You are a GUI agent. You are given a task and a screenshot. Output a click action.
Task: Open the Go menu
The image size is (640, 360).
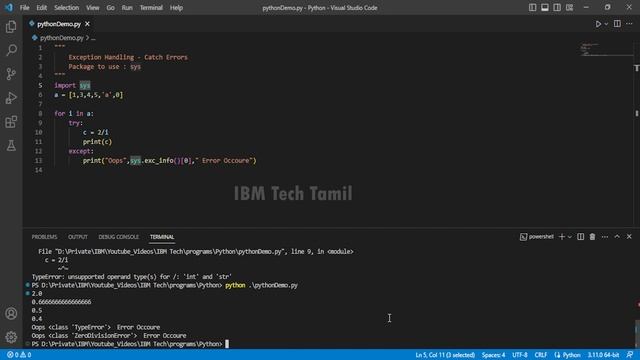click(x=111, y=8)
